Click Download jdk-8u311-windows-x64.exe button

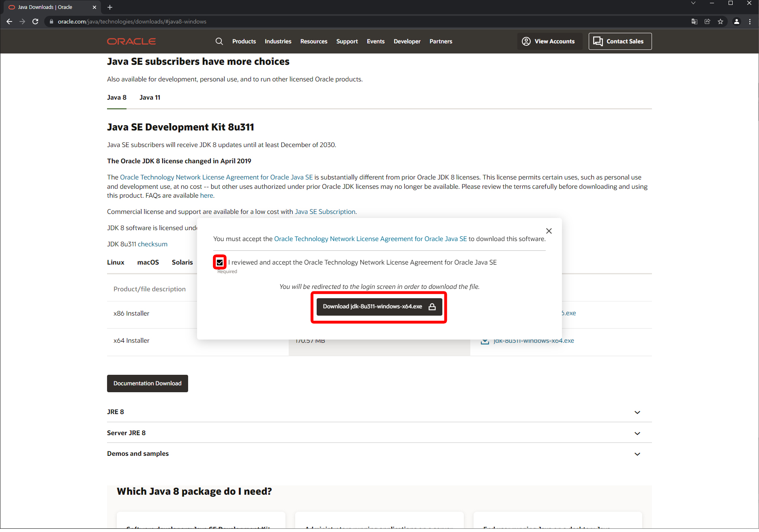tap(379, 307)
